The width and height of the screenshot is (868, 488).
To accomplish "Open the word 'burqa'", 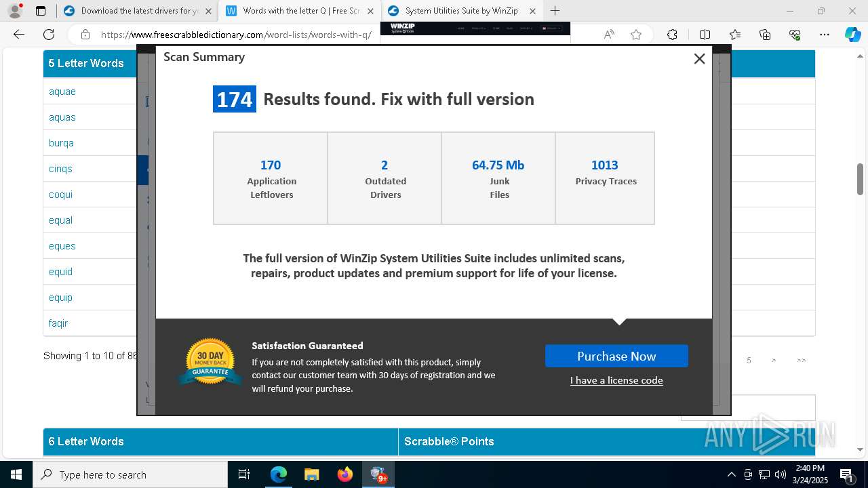I will pos(61,143).
